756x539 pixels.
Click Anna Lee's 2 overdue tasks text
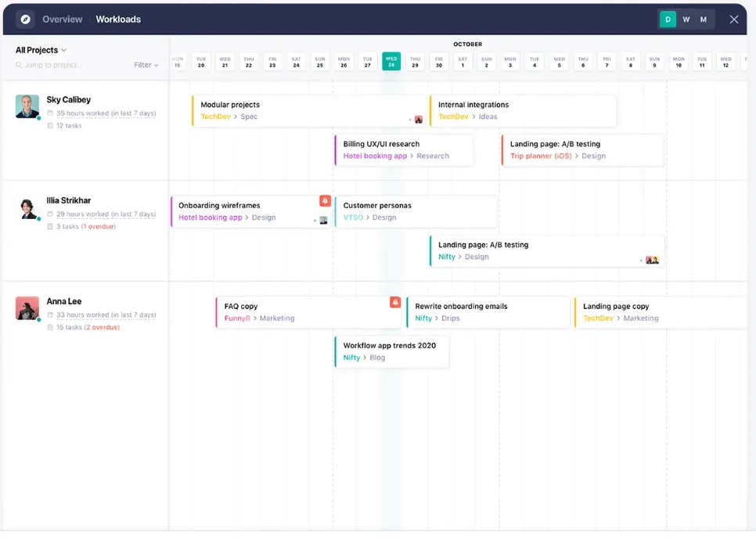tap(102, 327)
